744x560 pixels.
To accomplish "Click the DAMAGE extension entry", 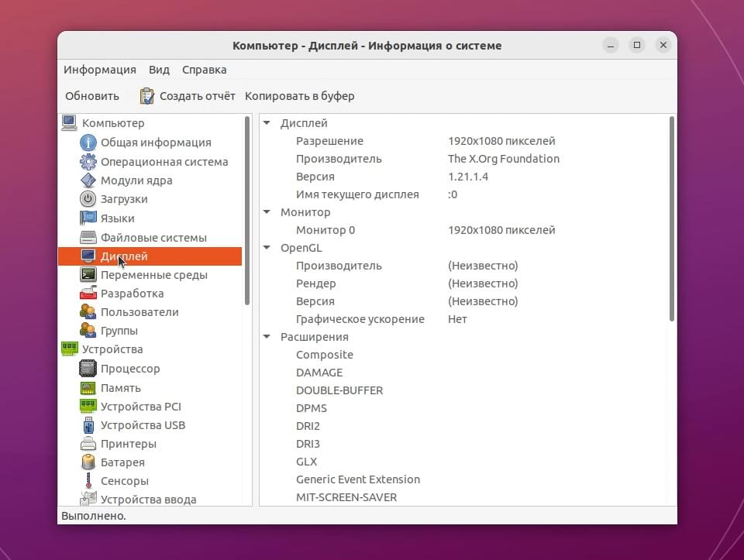I will pyautogui.click(x=319, y=373).
